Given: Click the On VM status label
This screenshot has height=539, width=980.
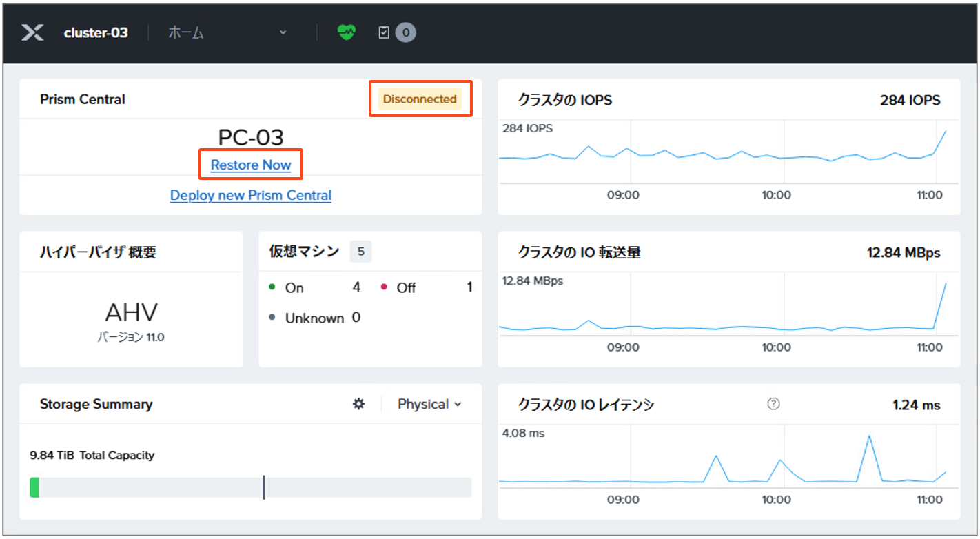Looking at the screenshot, I should click(294, 287).
